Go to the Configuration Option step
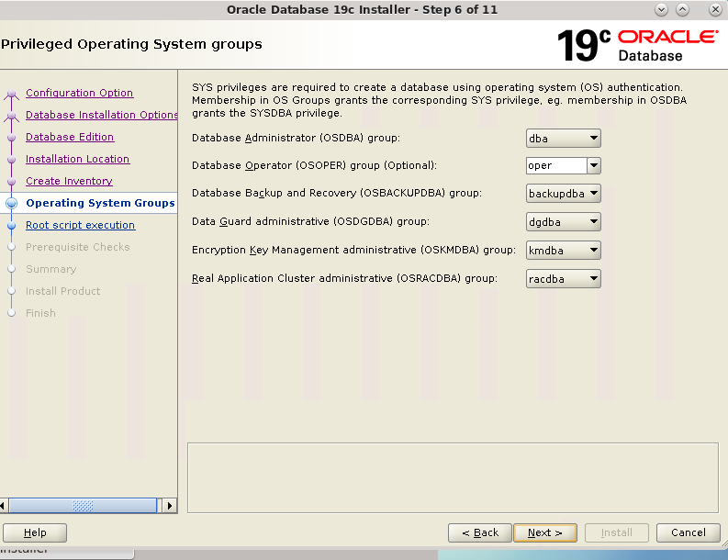This screenshot has width=728, height=560. pos(79,93)
